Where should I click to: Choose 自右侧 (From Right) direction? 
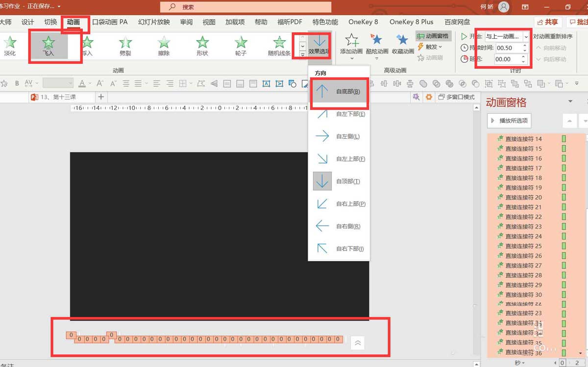coord(339,226)
